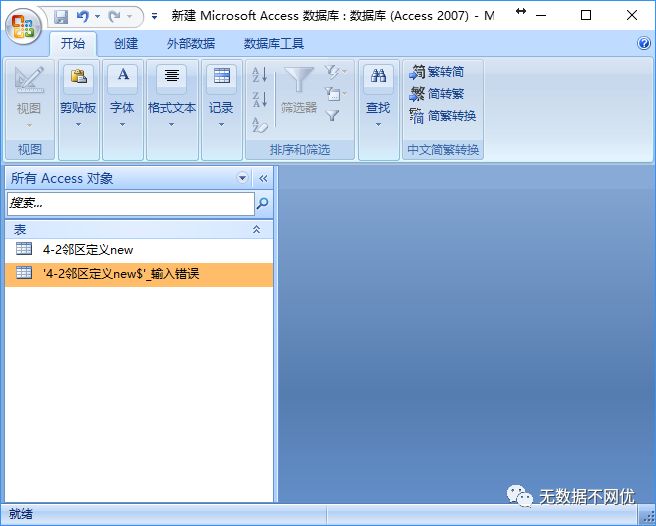Open the advanced filter options icon
The height and width of the screenshot is (526, 656).
[335, 93]
